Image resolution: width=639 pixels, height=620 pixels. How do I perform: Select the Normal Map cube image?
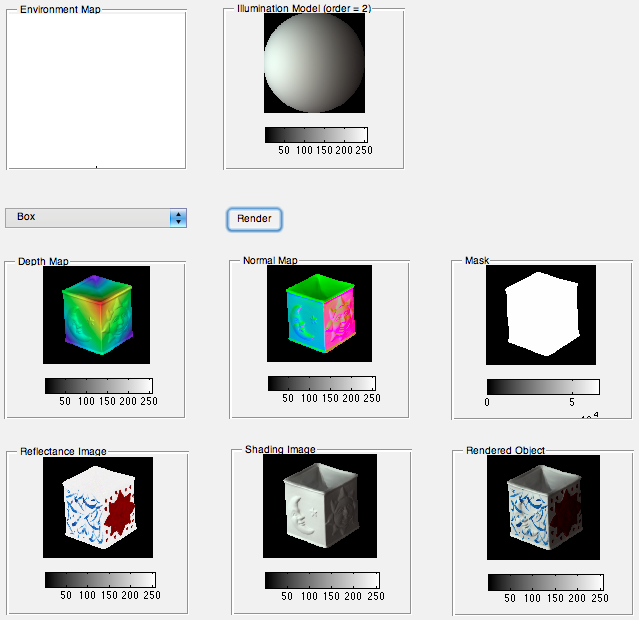(319, 313)
